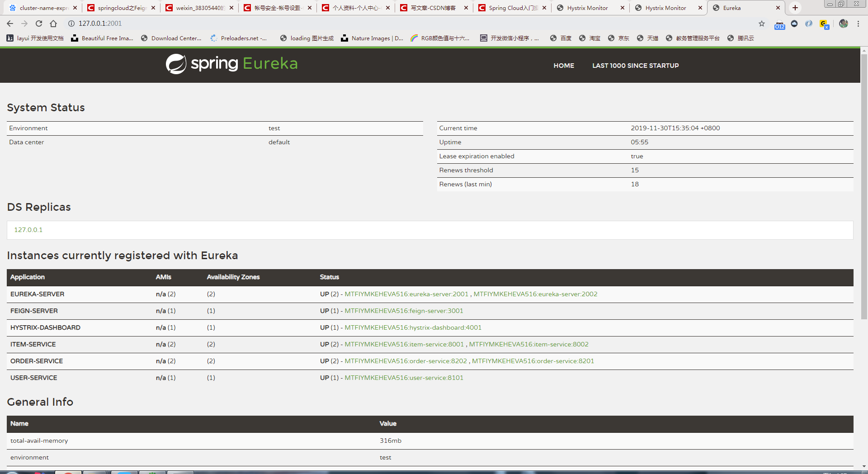Open the loading 图片生成 bookmark
The image size is (868, 474).
[x=307, y=38]
